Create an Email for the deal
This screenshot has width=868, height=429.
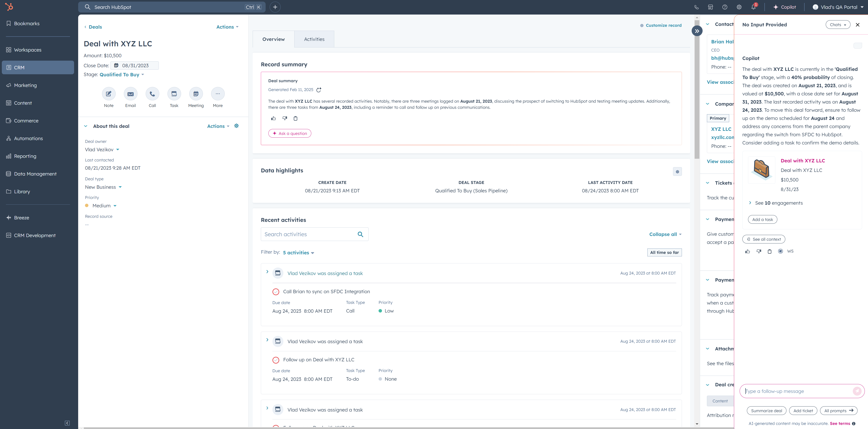click(x=130, y=94)
